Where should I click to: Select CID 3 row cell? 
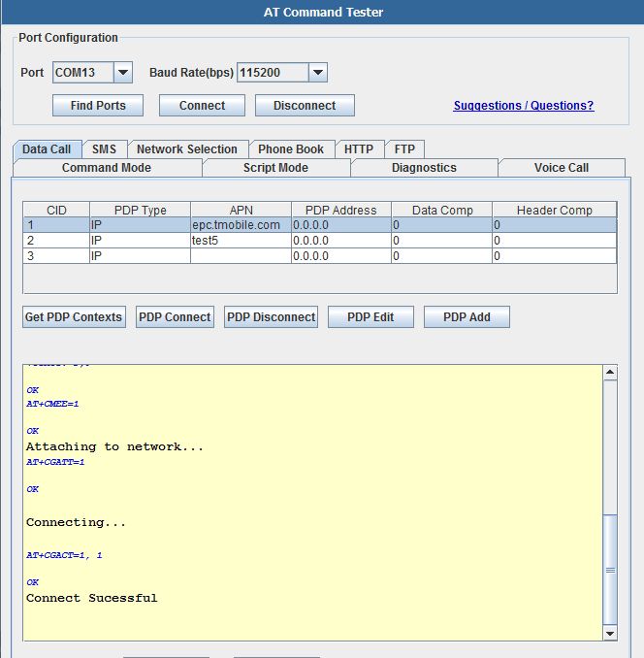point(56,256)
